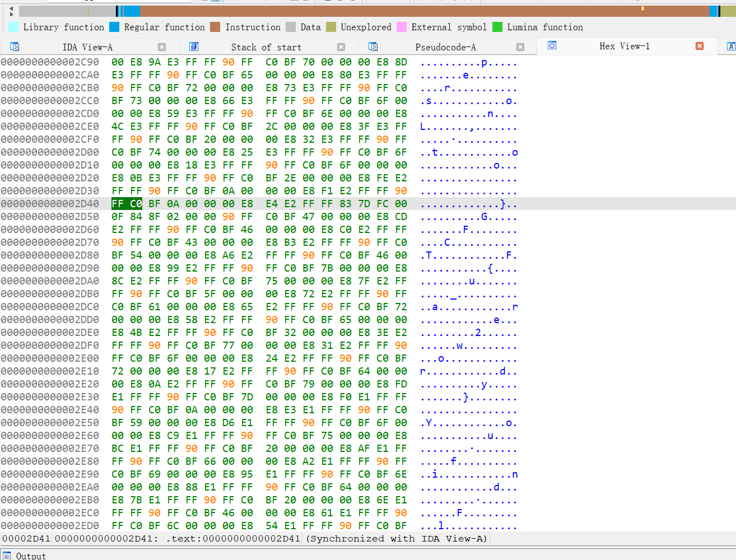
Task: Click the Output panel icon
Action: pyautogui.click(x=7, y=556)
